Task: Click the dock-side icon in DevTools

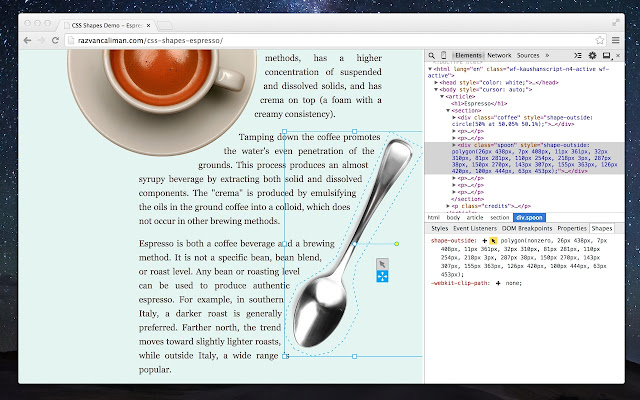Action: click(605, 55)
